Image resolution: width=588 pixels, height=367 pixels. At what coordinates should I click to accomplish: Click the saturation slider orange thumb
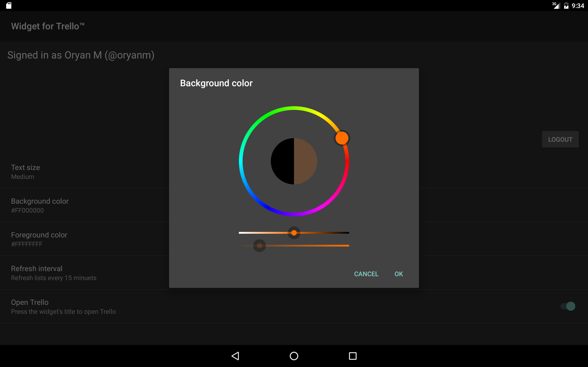[294, 233]
